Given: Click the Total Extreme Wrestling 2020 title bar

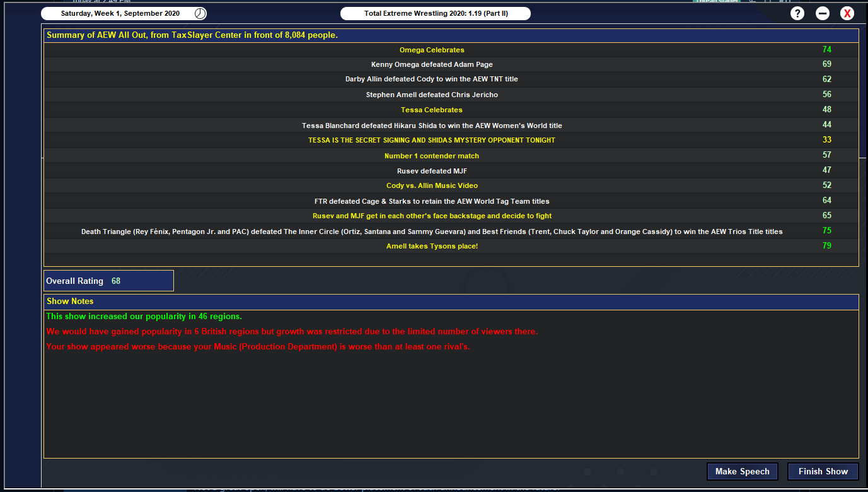Looking at the screenshot, I should point(436,13).
